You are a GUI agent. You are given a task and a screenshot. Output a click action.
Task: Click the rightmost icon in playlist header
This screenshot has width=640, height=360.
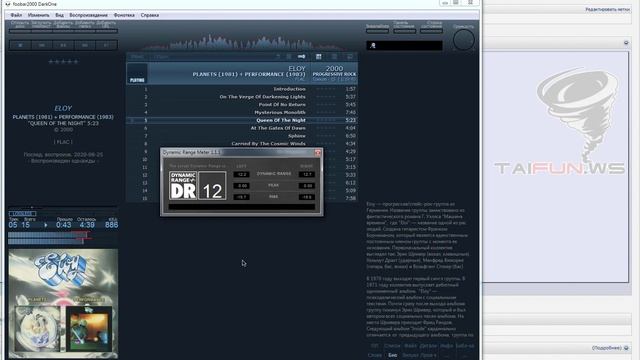click(x=350, y=56)
